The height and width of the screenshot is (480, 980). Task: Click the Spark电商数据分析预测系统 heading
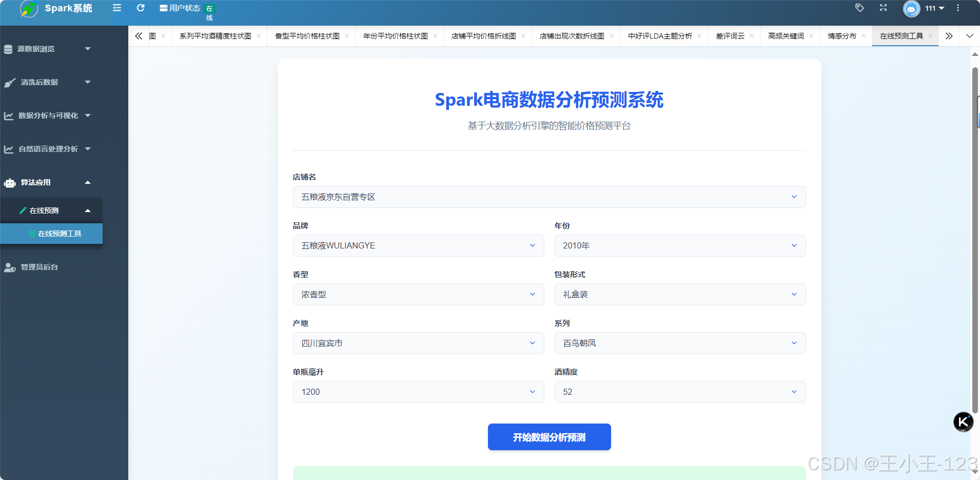[549, 100]
